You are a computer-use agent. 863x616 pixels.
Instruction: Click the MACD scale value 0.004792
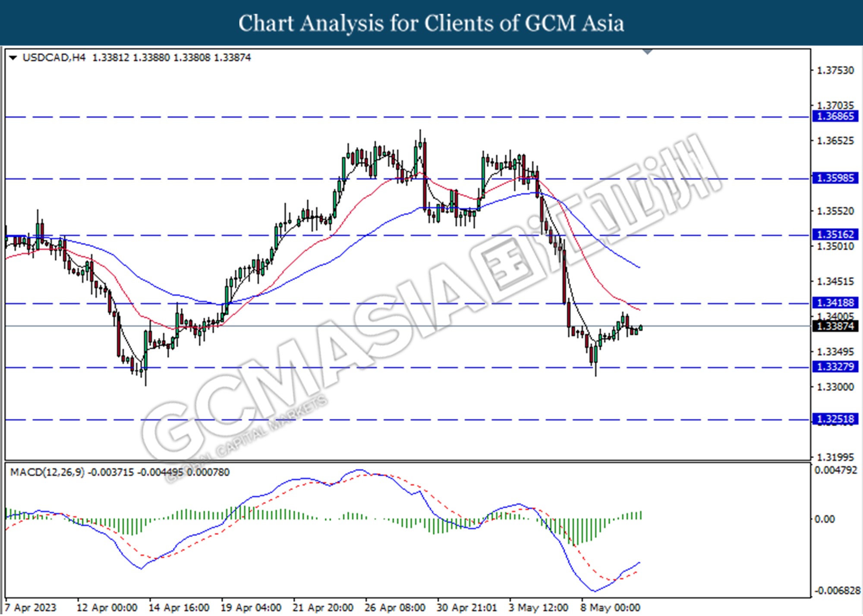pyautogui.click(x=835, y=470)
